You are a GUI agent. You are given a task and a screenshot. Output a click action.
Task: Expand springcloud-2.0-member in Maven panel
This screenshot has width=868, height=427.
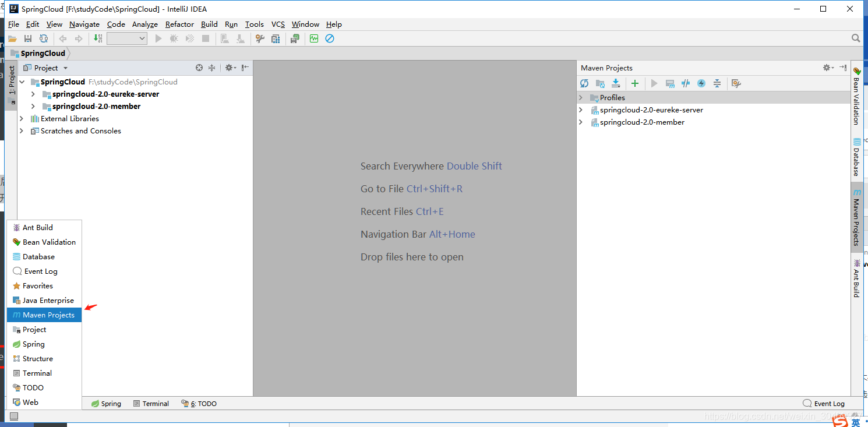pos(581,122)
